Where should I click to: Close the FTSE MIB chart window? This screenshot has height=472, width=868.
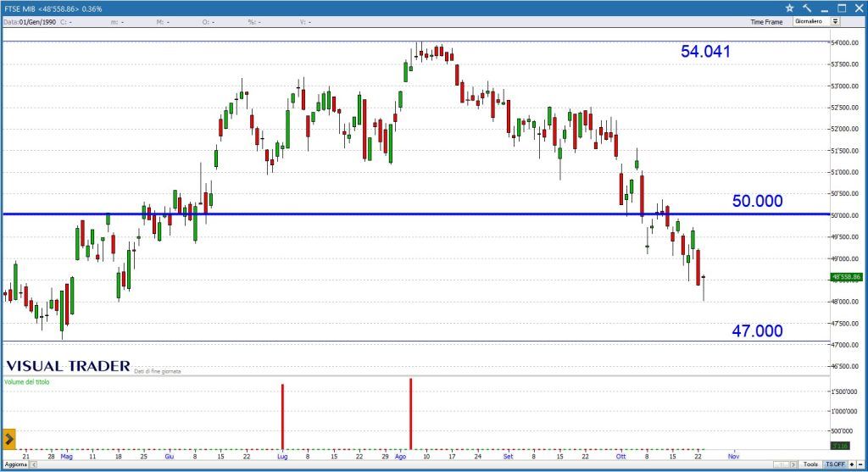(859, 8)
